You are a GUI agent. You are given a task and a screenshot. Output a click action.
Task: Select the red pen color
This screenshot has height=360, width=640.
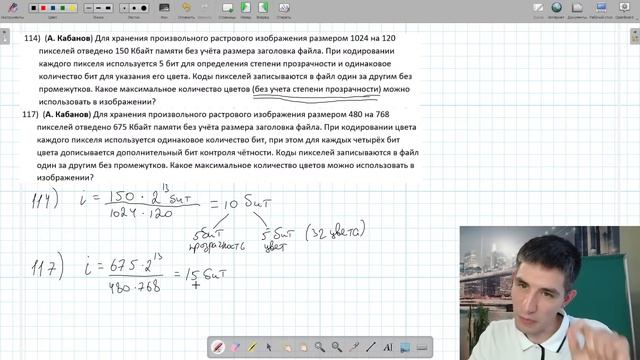(x=43, y=8)
